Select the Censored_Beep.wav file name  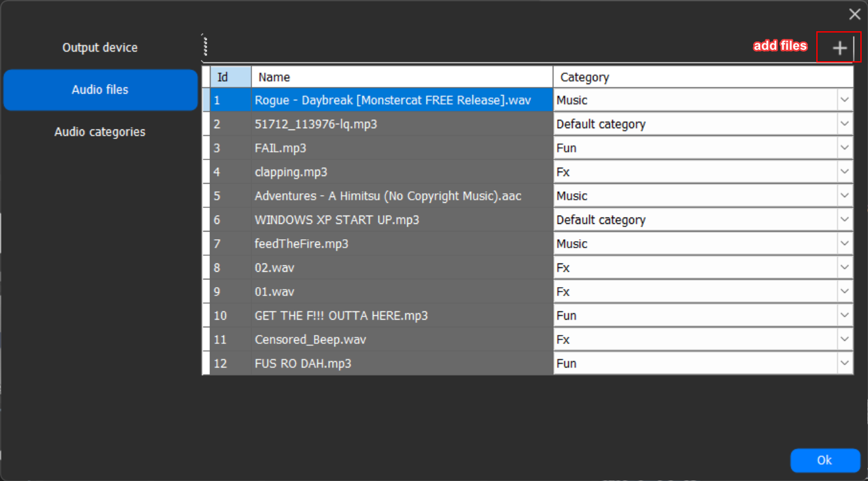[402, 339]
